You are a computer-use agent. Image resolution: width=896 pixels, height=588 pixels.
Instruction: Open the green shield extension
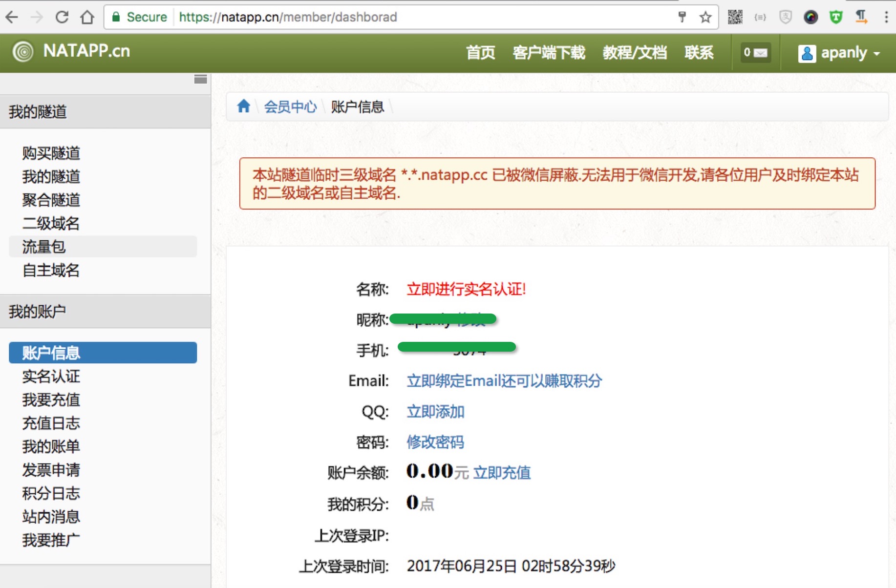pos(836,18)
